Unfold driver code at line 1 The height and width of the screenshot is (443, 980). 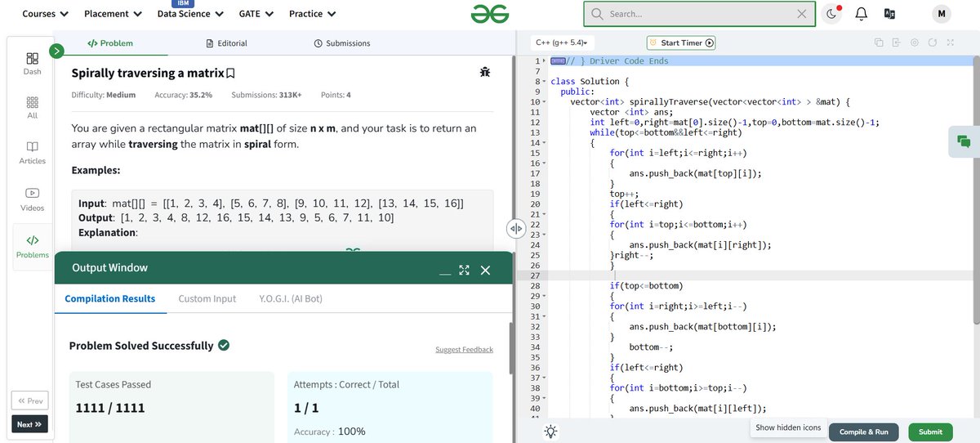click(544, 61)
